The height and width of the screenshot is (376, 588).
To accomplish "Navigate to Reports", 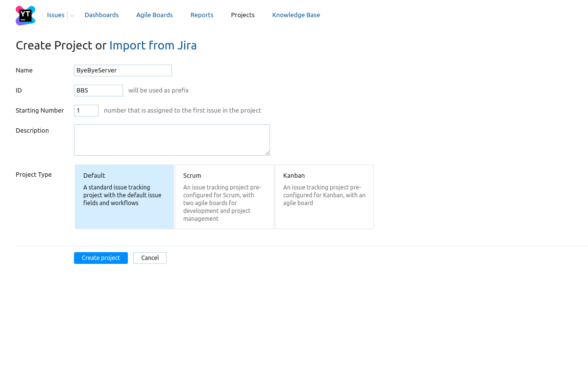I will 202,15.
